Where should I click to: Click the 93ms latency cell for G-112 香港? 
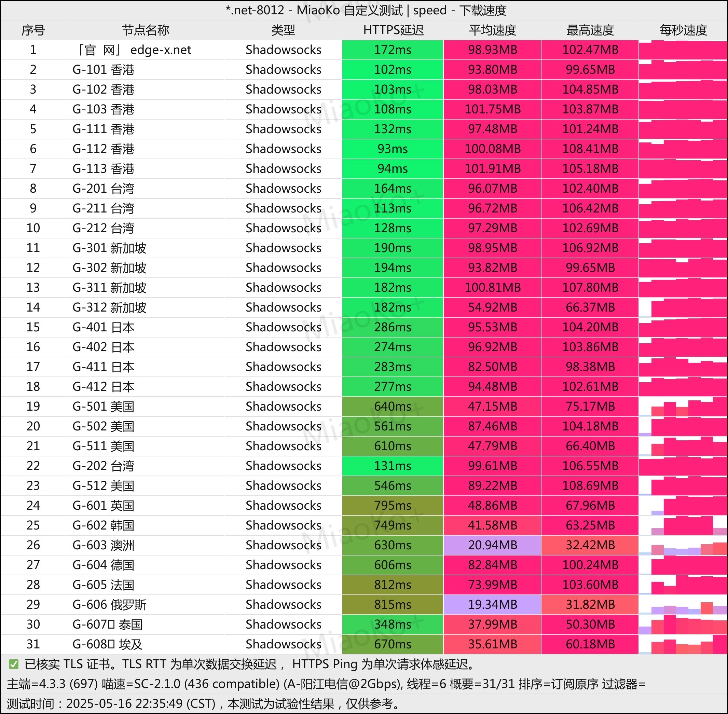(392, 149)
